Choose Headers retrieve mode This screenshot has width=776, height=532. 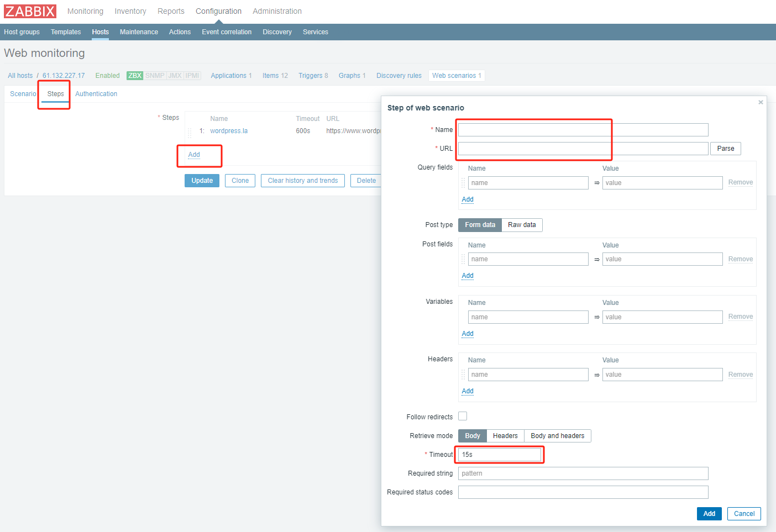pyautogui.click(x=505, y=436)
